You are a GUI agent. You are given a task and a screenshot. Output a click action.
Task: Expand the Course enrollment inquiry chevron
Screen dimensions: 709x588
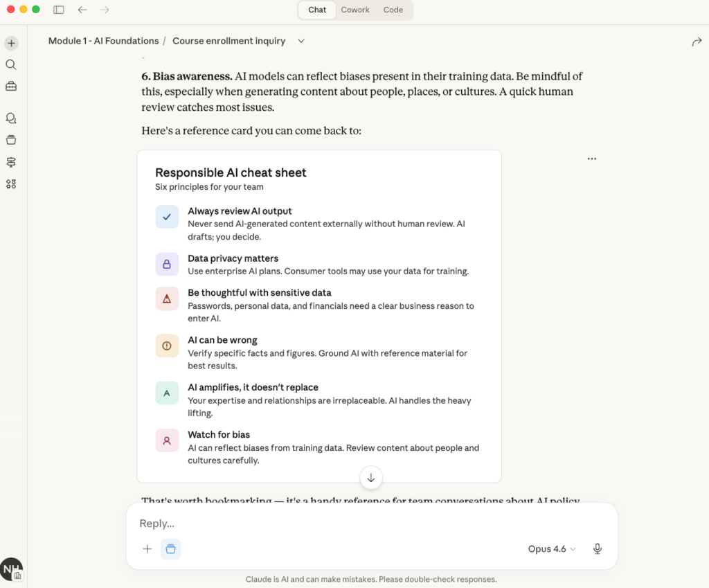coord(301,41)
